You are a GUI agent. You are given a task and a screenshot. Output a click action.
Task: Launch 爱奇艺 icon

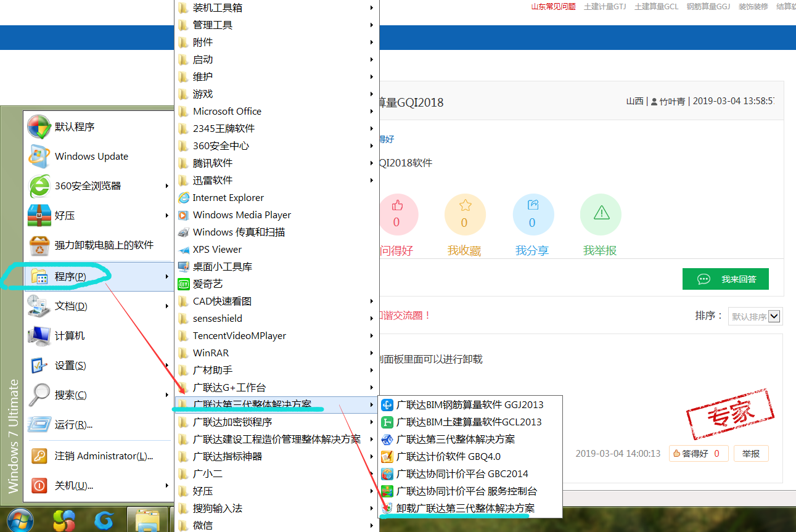(x=183, y=284)
